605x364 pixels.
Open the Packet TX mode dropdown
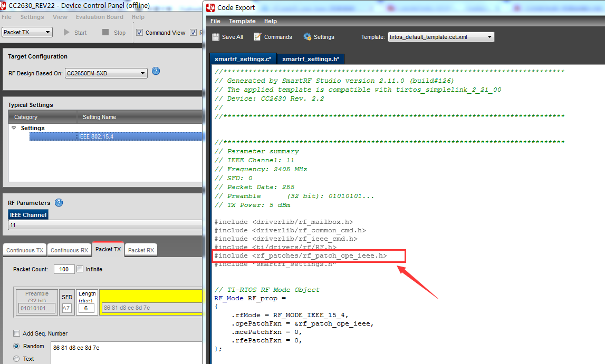[27, 32]
